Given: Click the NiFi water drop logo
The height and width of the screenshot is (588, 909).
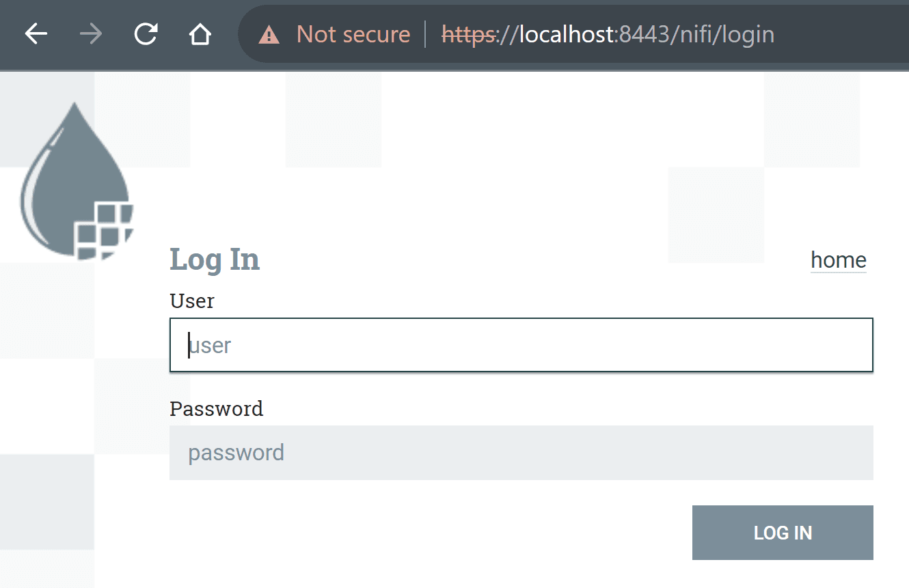Looking at the screenshot, I should tap(76, 182).
